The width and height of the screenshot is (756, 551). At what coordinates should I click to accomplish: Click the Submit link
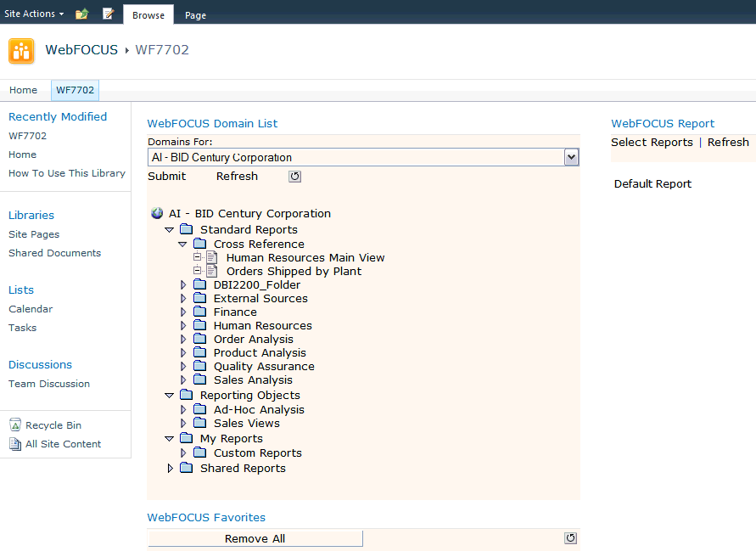[166, 177]
